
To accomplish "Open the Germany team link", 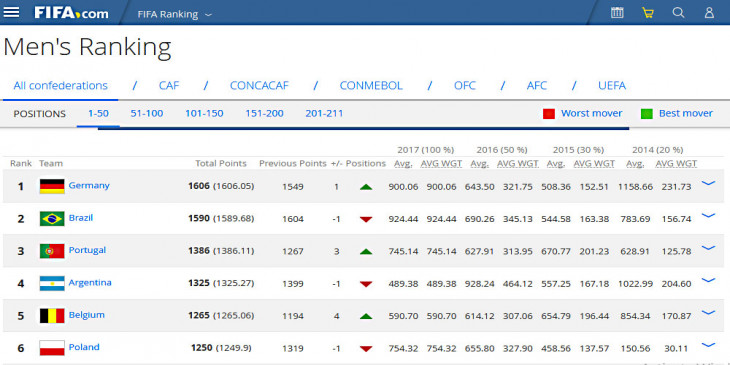I will [x=89, y=185].
